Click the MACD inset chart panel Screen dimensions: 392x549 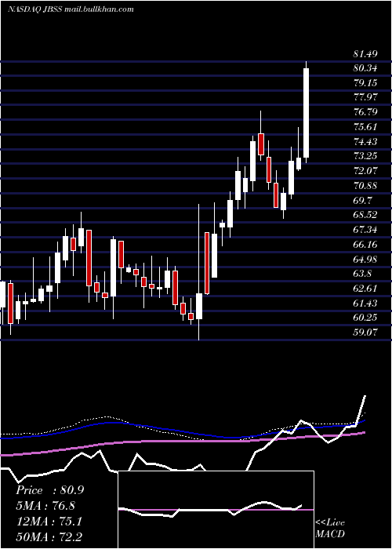(216, 510)
